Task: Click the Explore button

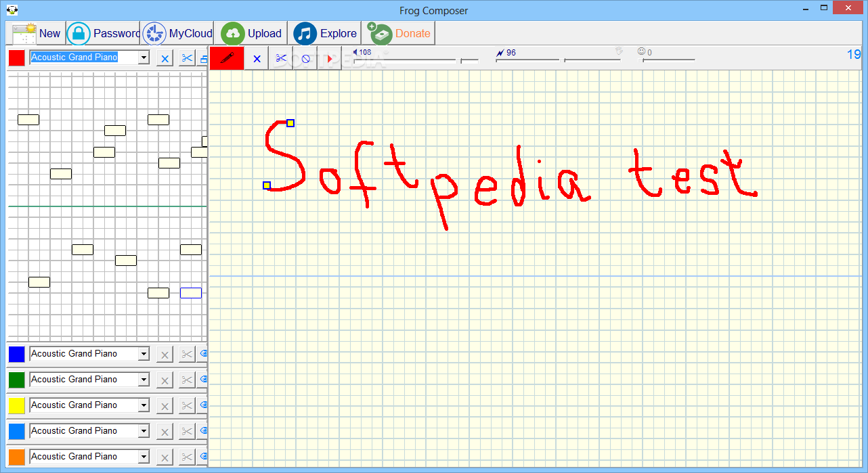Action: coord(324,33)
